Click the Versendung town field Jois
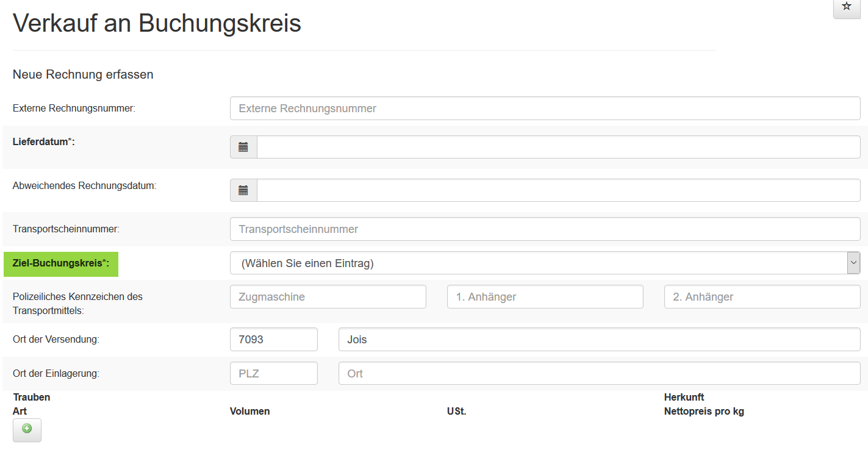The width and height of the screenshot is (868, 450). click(x=599, y=340)
